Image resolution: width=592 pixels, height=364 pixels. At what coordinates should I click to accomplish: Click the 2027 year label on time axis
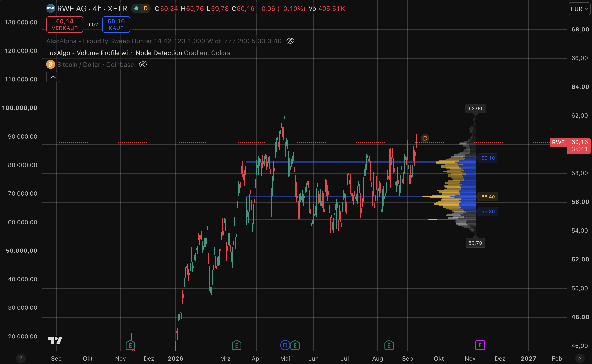coord(528,358)
